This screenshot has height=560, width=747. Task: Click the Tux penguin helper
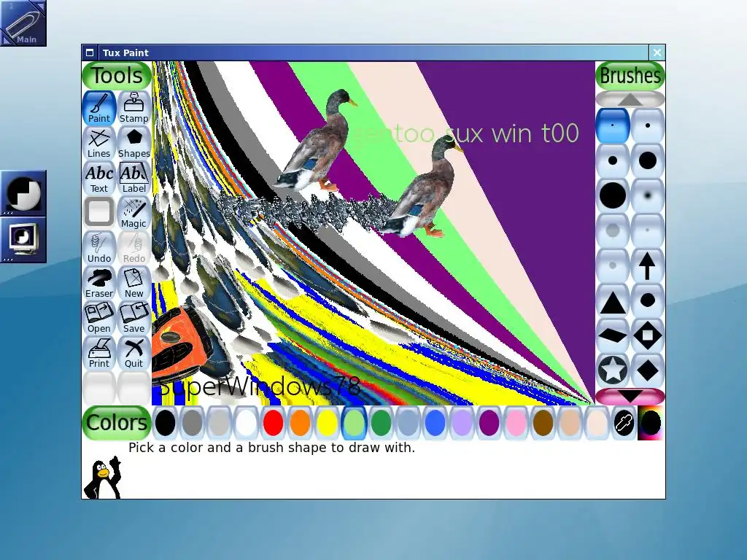tap(102, 477)
